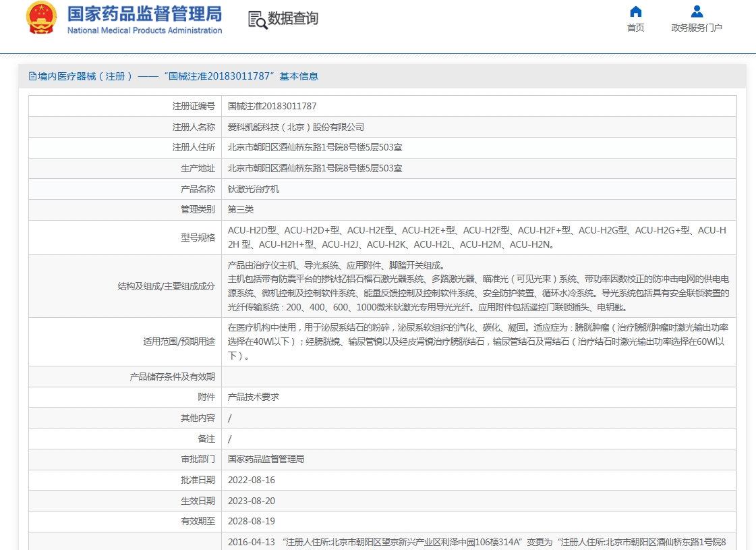756x550 pixels.
Task: Click the 备注 label cell
Action: [x=125, y=439]
